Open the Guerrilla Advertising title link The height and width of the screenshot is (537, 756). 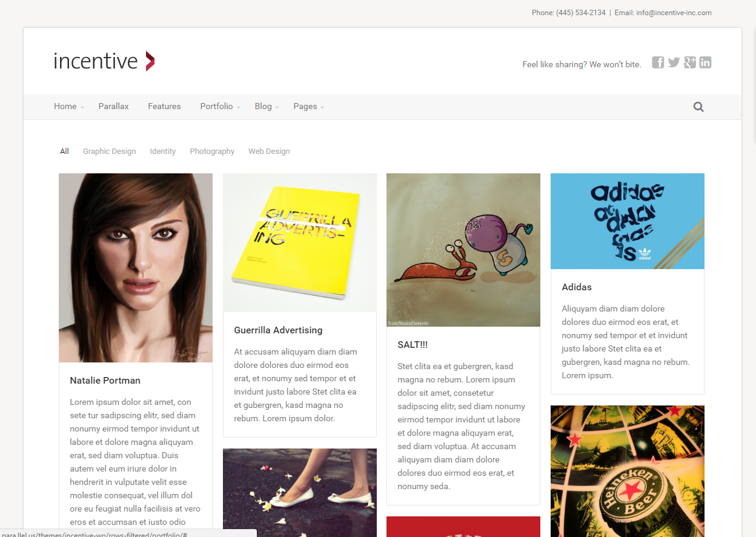pyautogui.click(x=278, y=330)
